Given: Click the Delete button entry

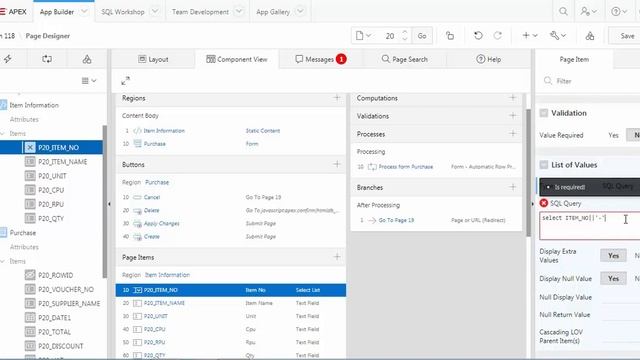Looking at the screenshot, I should pyautogui.click(x=151, y=210).
